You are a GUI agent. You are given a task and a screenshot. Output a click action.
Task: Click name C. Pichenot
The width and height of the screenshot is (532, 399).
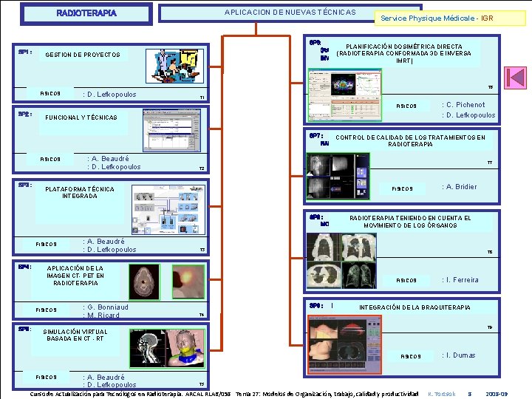click(x=465, y=104)
